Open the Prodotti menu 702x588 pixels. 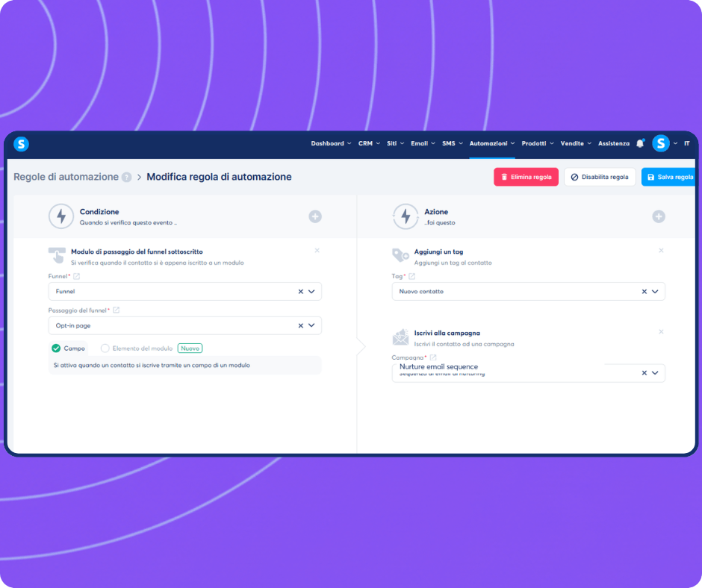pyautogui.click(x=538, y=144)
